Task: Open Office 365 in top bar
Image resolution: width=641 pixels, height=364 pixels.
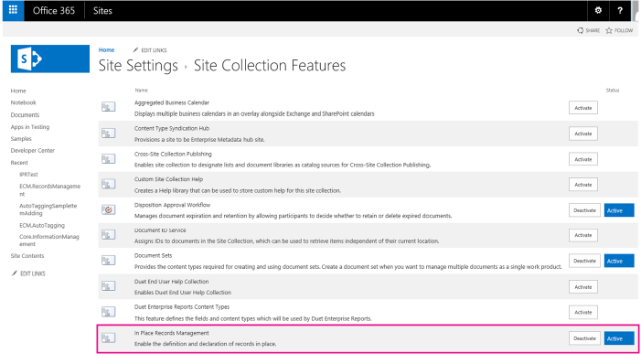Action: click(54, 11)
